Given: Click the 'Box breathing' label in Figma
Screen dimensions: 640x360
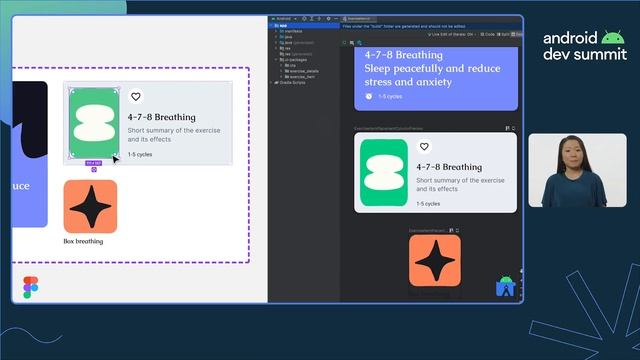Looking at the screenshot, I should point(83,241).
